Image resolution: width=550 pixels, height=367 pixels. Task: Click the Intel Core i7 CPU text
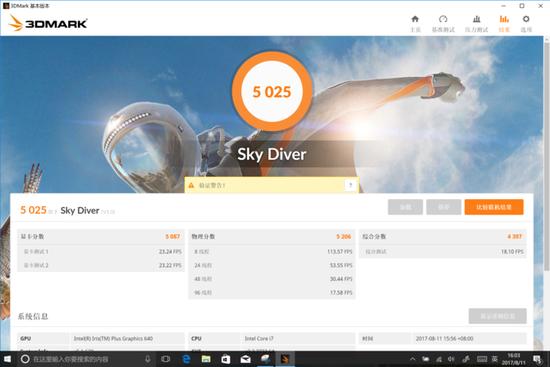[259, 339]
